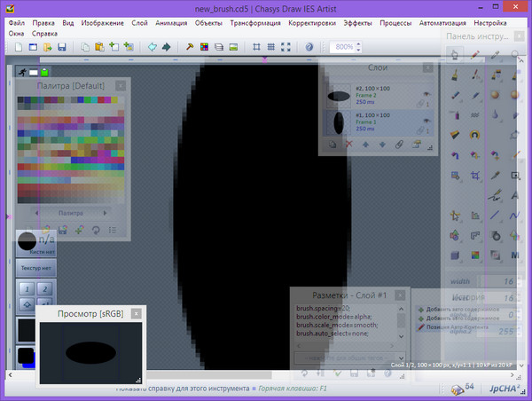
Task: Click the Undo arrow in toolbar
Action: pos(152,46)
